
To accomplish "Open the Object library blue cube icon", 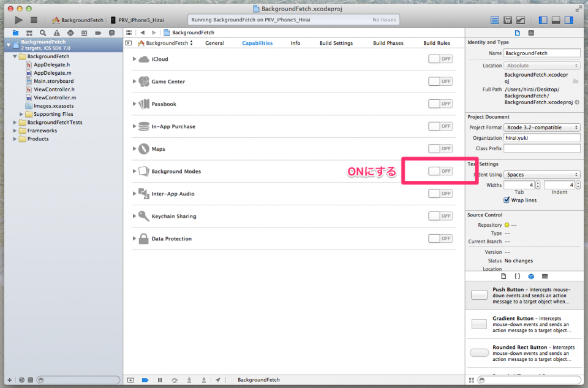I will (531, 276).
